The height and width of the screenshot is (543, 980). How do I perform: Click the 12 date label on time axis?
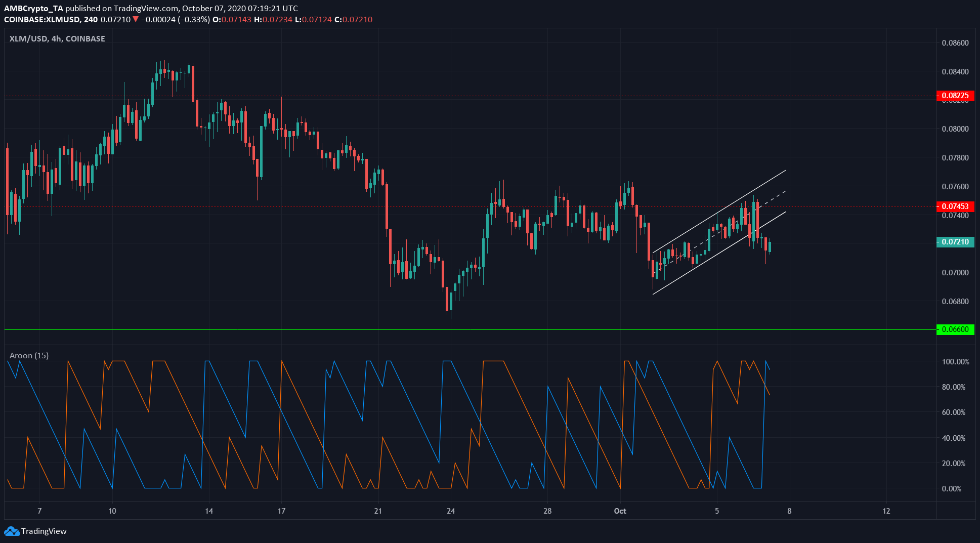pyautogui.click(x=886, y=511)
